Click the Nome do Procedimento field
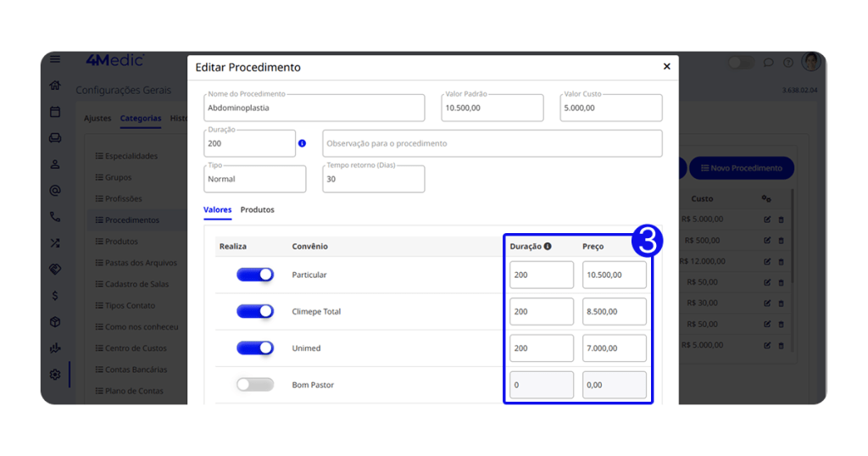868x456 pixels. click(314, 108)
